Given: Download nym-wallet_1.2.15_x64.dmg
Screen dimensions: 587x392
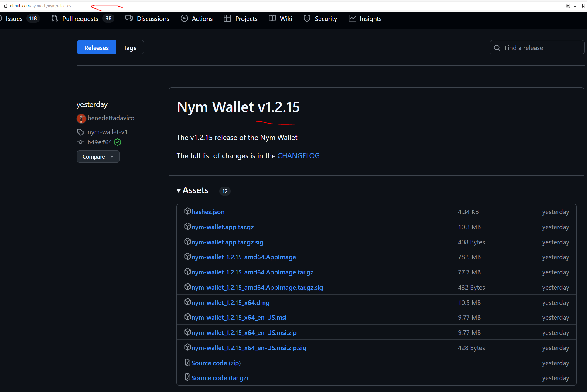Looking at the screenshot, I should (230, 302).
